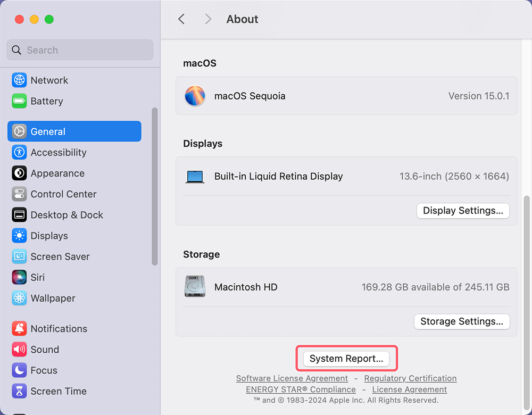This screenshot has width=532, height=415.
Task: Select Siri settings
Action: 38,277
